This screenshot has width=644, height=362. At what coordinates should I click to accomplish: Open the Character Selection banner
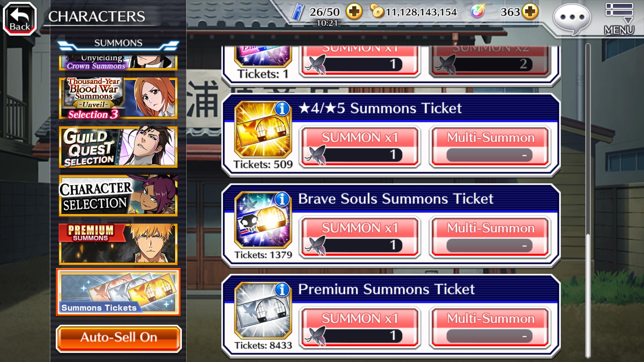pyautogui.click(x=118, y=195)
